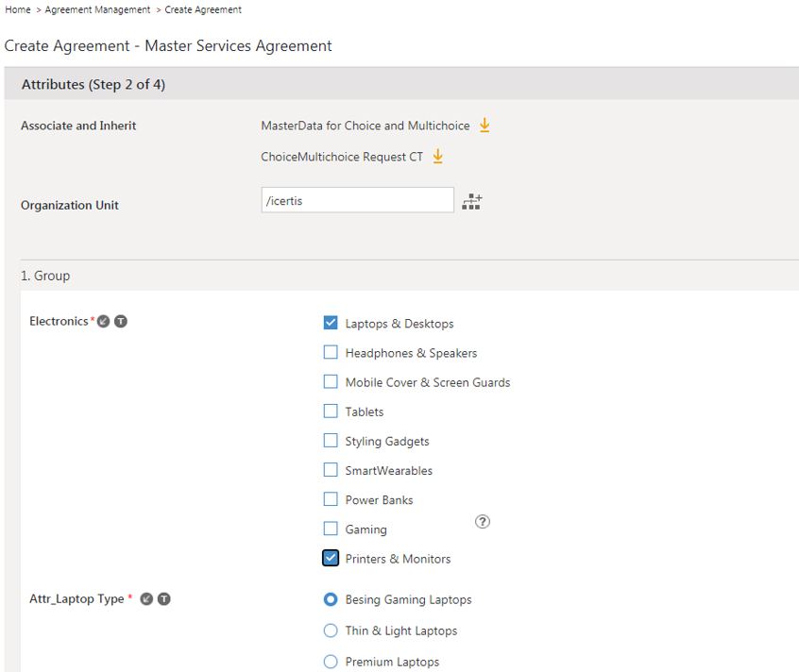Click download arrow next to ChoiceMultichoice Request CT
Screen dimensions: 799x672
tap(437, 157)
